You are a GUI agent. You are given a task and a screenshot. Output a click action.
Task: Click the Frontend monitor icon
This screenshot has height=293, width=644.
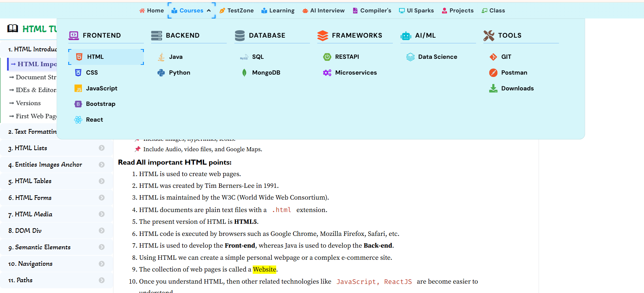coord(74,35)
